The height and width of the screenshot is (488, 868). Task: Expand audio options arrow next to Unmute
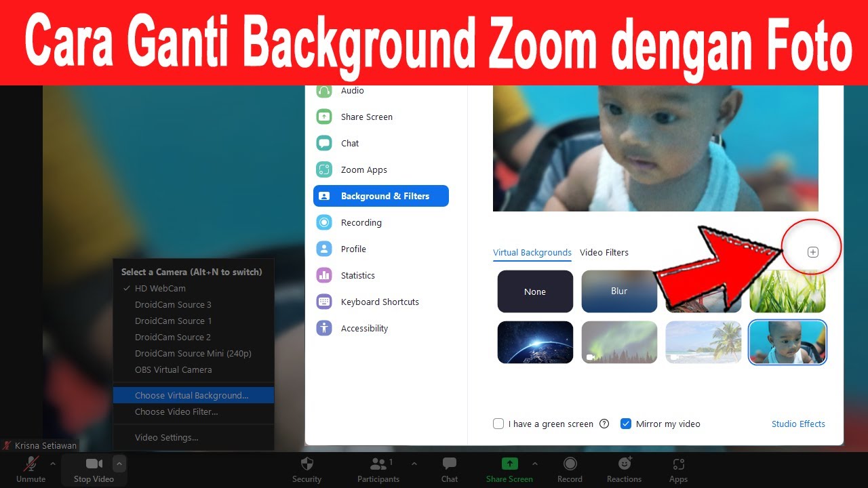tap(53, 464)
